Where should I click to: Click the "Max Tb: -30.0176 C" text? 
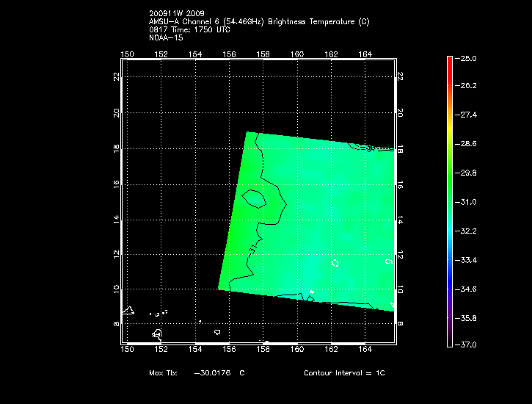pos(197,373)
